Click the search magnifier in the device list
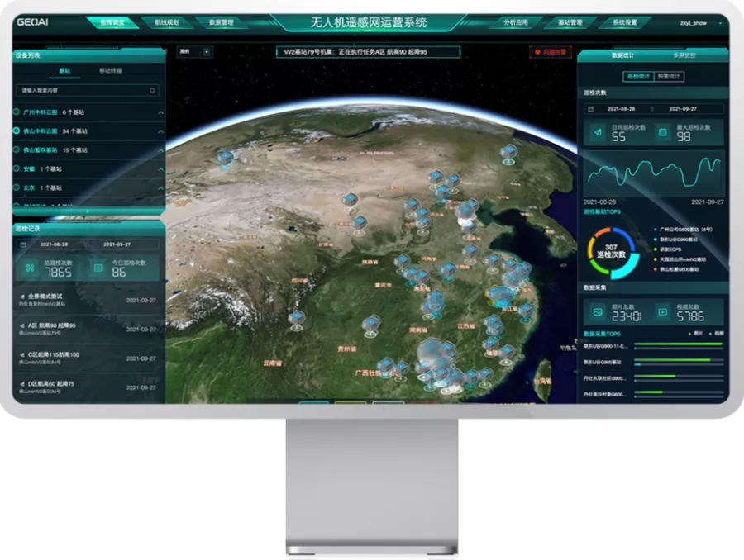 coord(152,90)
